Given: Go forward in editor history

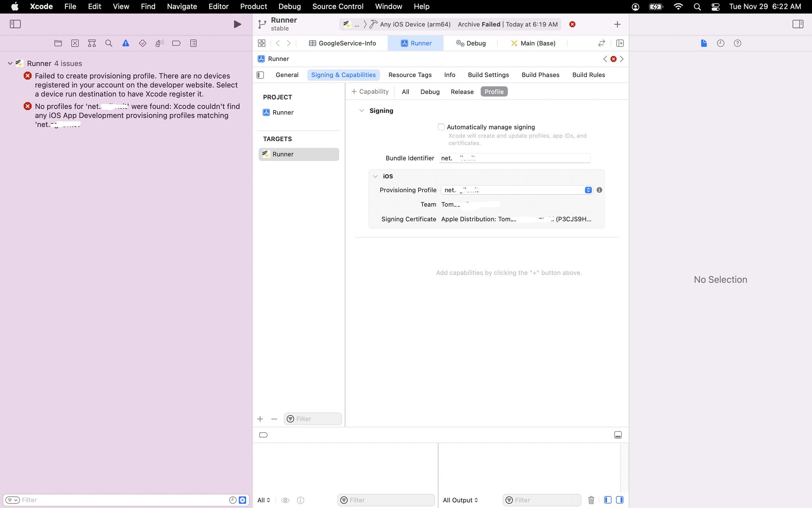Looking at the screenshot, I should (x=289, y=43).
